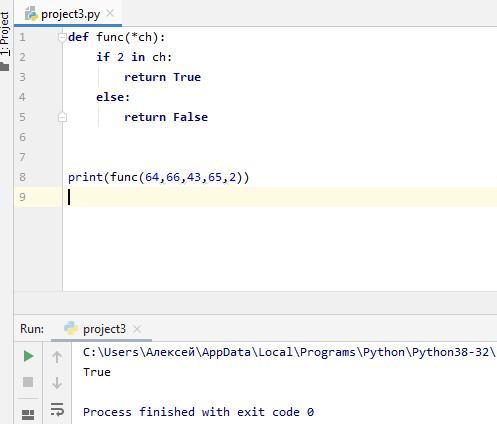Close the project3.py editor tab

(110, 13)
